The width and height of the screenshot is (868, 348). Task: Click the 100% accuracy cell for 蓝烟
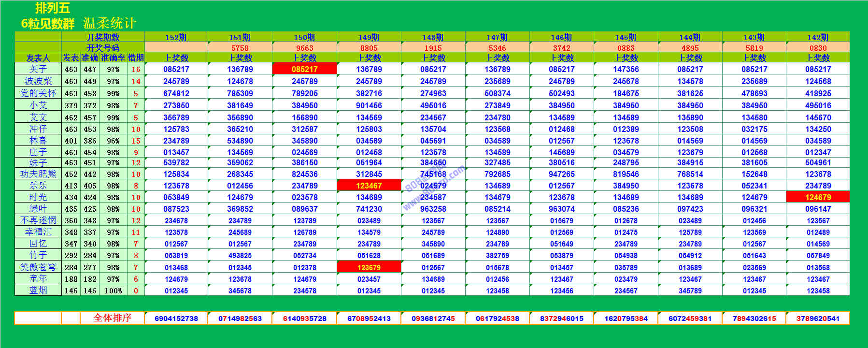click(113, 291)
